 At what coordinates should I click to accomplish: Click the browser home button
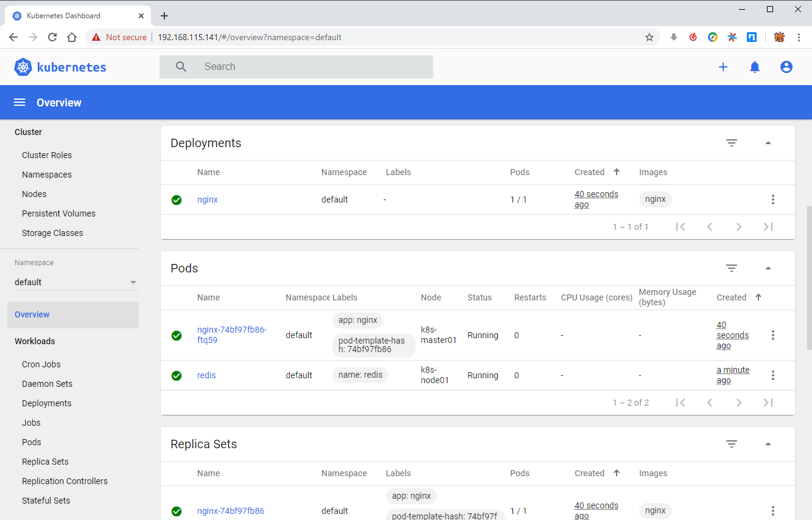[72, 37]
